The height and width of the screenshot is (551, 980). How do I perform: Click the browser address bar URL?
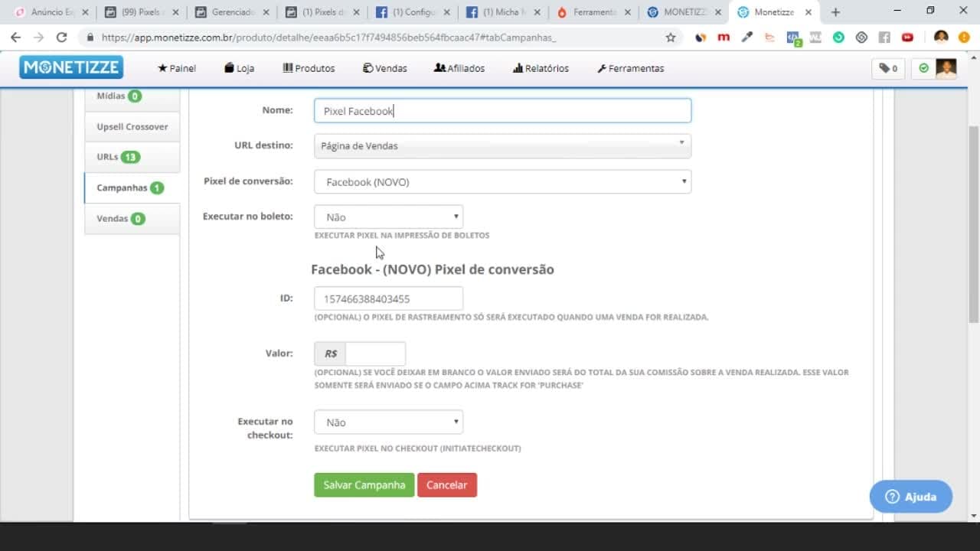pos(328,37)
